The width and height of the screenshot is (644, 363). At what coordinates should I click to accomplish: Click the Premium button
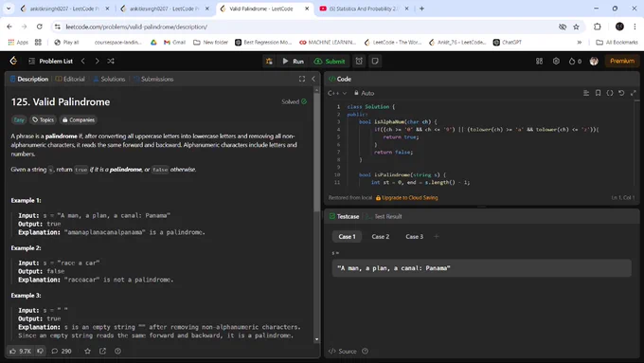[x=622, y=61]
